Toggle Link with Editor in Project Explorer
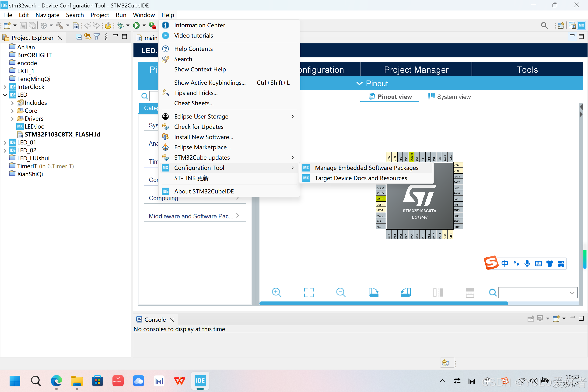 pyautogui.click(x=87, y=37)
